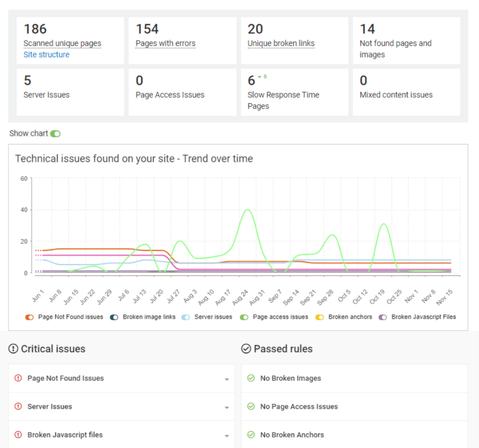Toggle Broken Javascript Files legend series
The image size is (479, 448).
pos(383,317)
